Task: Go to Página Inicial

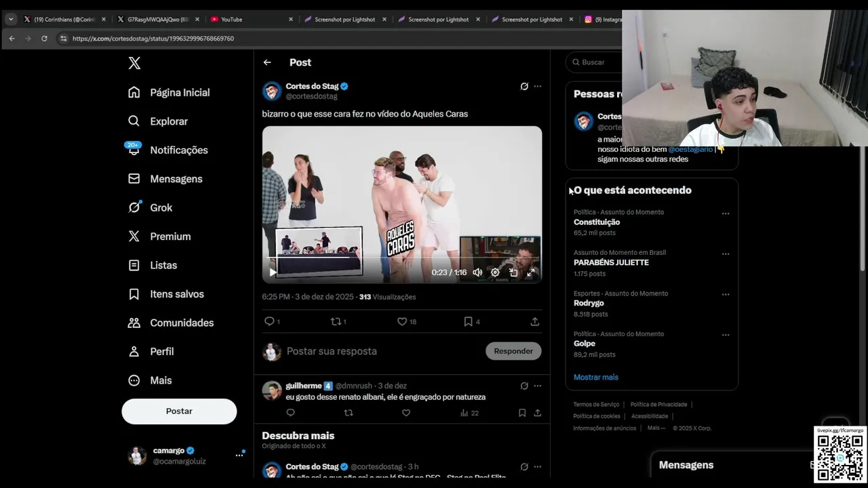Action: tap(170, 92)
